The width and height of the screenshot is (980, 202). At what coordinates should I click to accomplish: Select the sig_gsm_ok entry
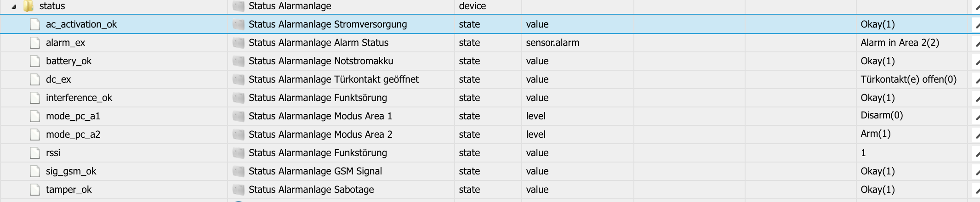[71, 171]
